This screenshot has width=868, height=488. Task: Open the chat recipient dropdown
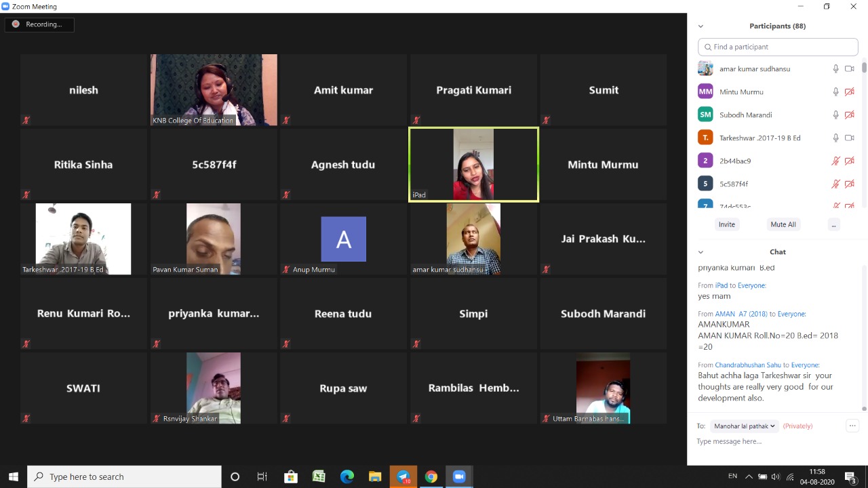[x=744, y=426]
